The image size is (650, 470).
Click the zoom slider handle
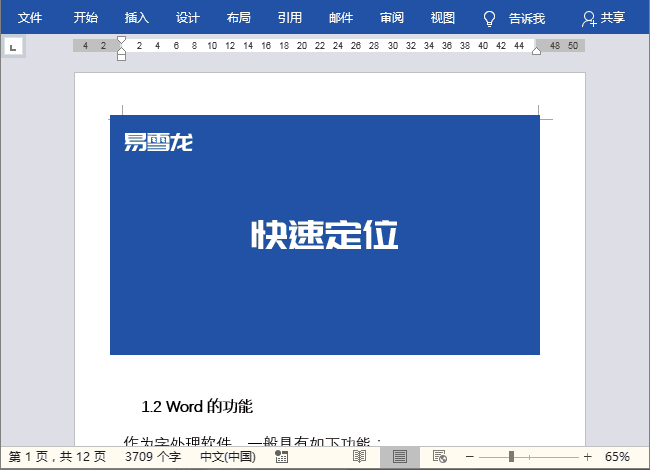(512, 457)
